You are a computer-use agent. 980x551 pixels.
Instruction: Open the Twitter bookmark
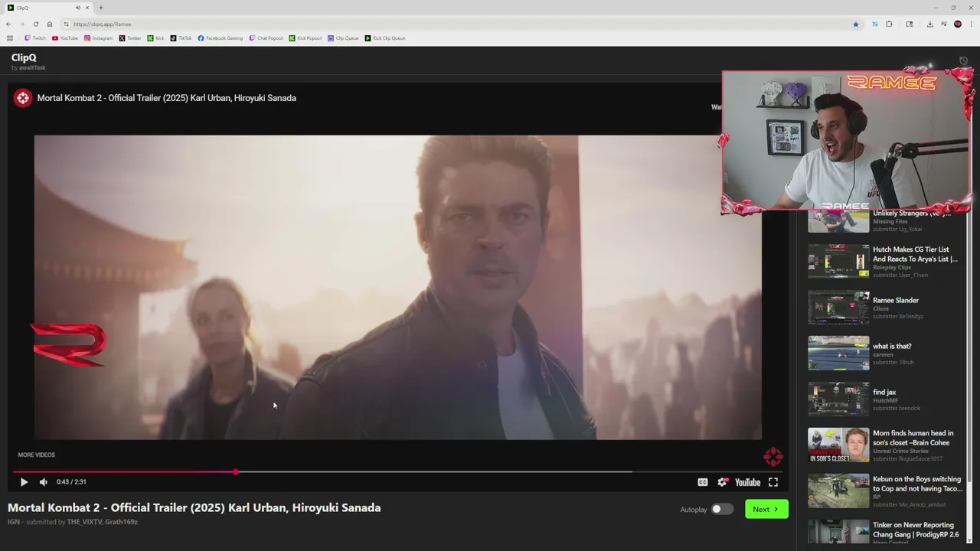coord(130,38)
